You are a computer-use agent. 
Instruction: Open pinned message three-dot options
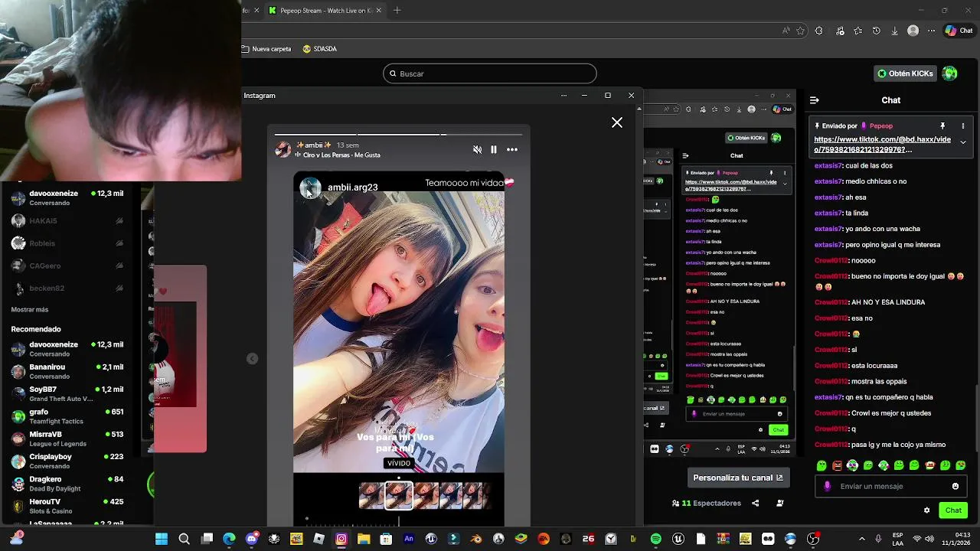click(x=963, y=126)
